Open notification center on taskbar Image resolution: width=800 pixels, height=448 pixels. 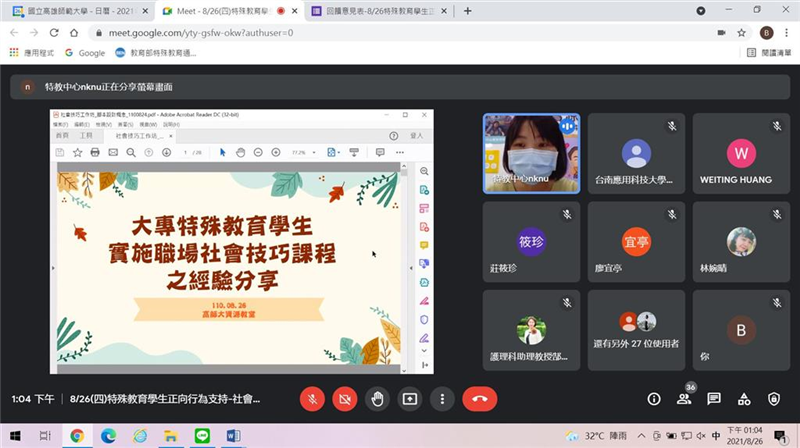pos(780,436)
